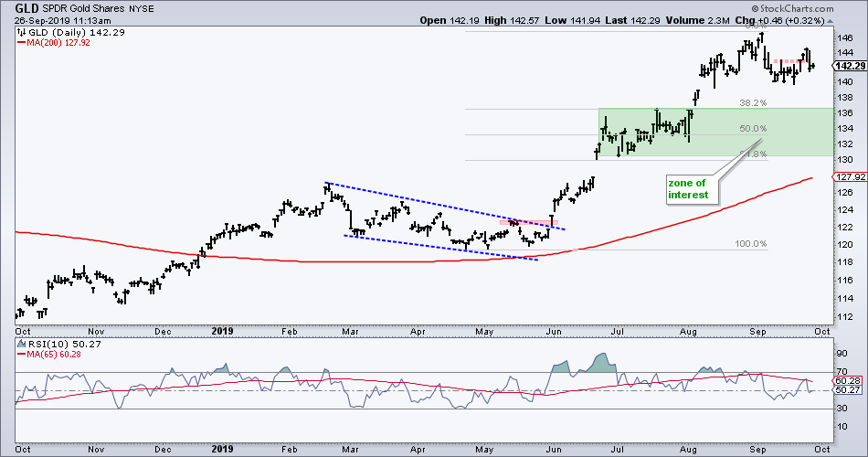Click the 138 price axis label
This screenshot has height=457, width=868.
coord(845,97)
